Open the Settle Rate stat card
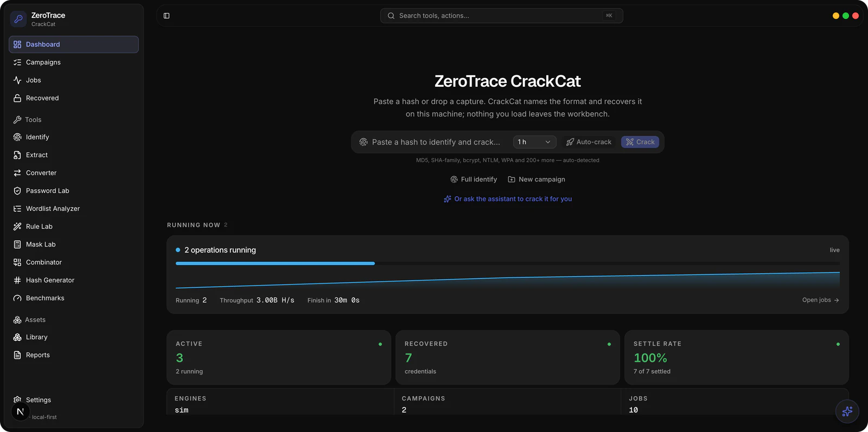 pyautogui.click(x=737, y=357)
